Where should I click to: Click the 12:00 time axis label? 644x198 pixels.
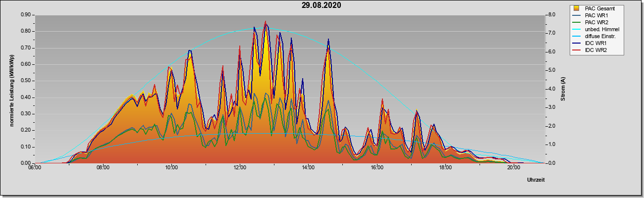click(x=240, y=167)
